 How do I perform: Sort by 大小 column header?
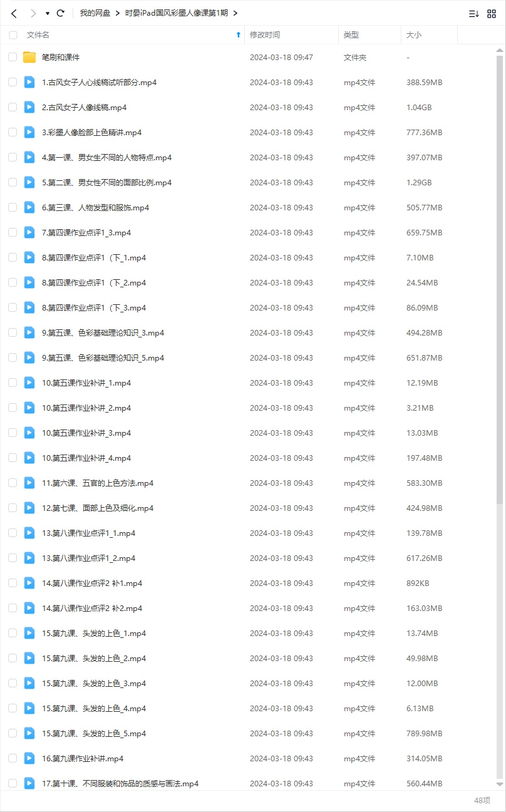click(414, 35)
